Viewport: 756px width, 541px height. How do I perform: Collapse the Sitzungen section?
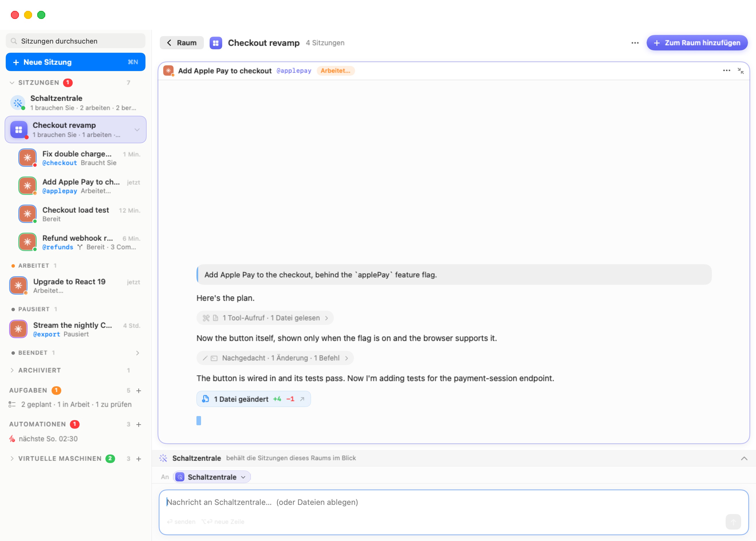point(12,83)
